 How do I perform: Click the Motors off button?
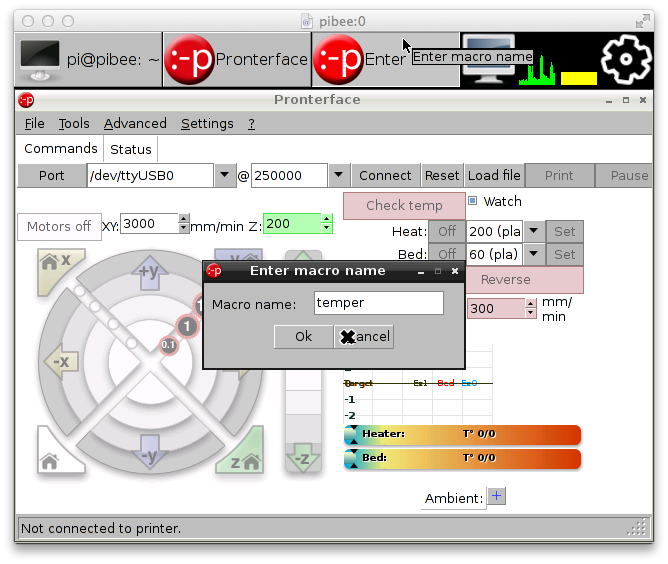pyautogui.click(x=59, y=226)
